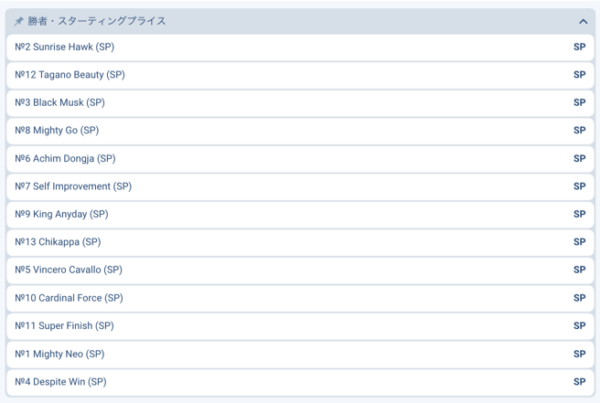Add №10 Cardinal Force SP selection
This screenshot has width=600, height=403.
click(579, 298)
